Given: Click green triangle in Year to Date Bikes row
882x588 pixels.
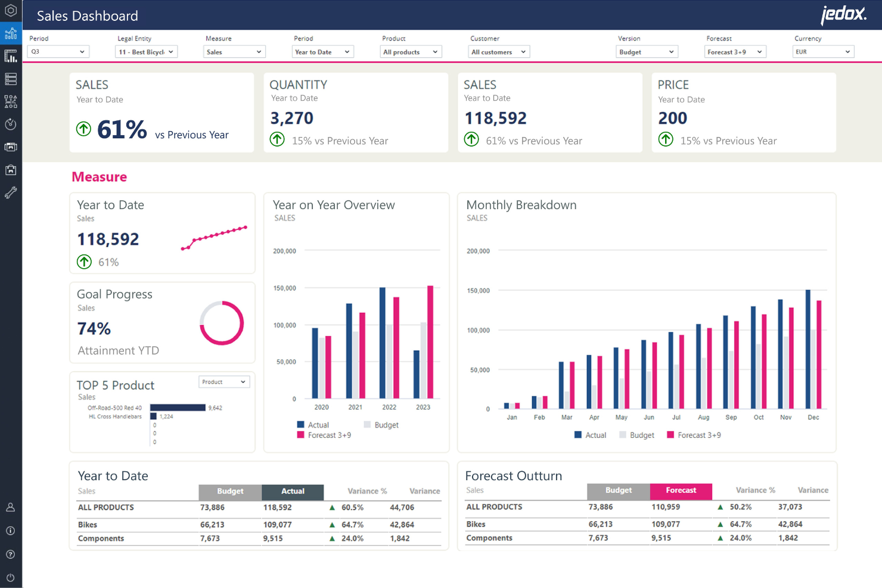Looking at the screenshot, I should point(332,525).
